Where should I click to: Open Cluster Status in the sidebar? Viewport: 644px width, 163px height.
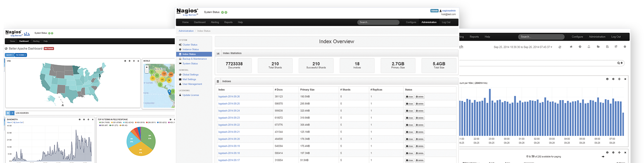pos(190,44)
